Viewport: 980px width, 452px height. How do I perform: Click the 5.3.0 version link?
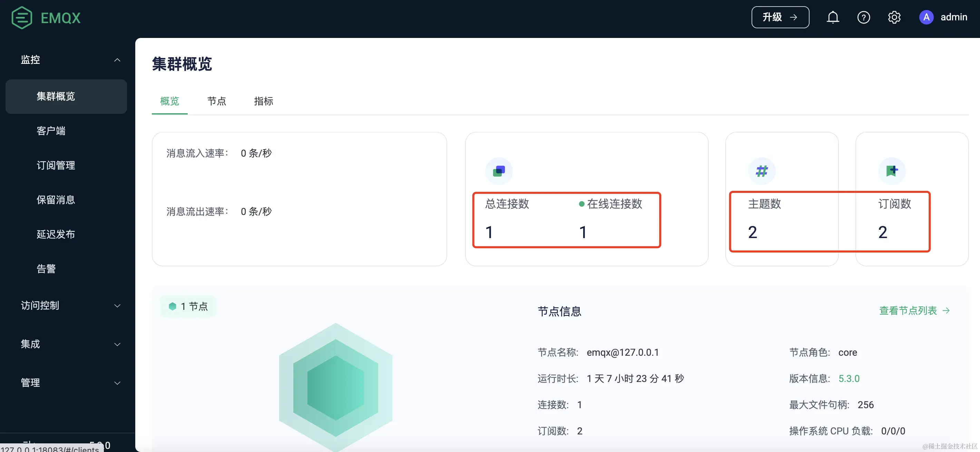[x=849, y=379]
